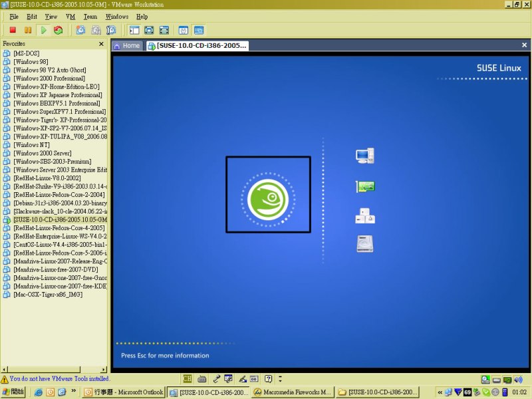
Task: Open the Team menu
Action: (90, 16)
